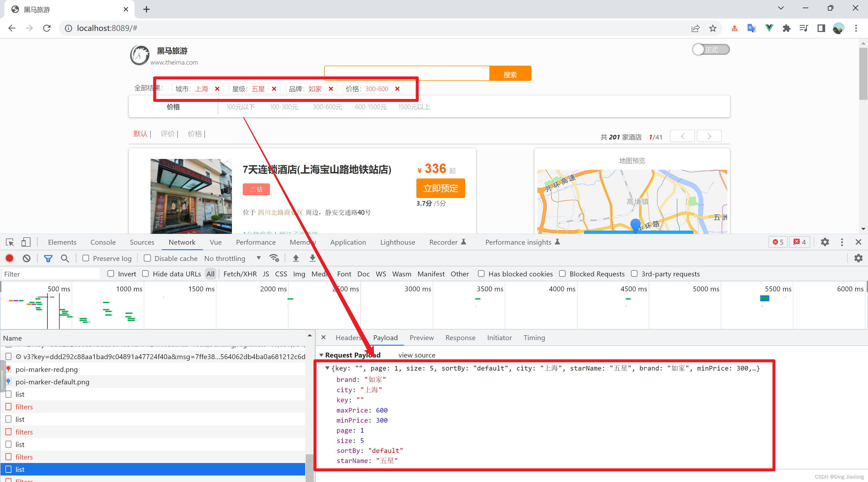Check the Invert filter checkbox

[x=111, y=274]
